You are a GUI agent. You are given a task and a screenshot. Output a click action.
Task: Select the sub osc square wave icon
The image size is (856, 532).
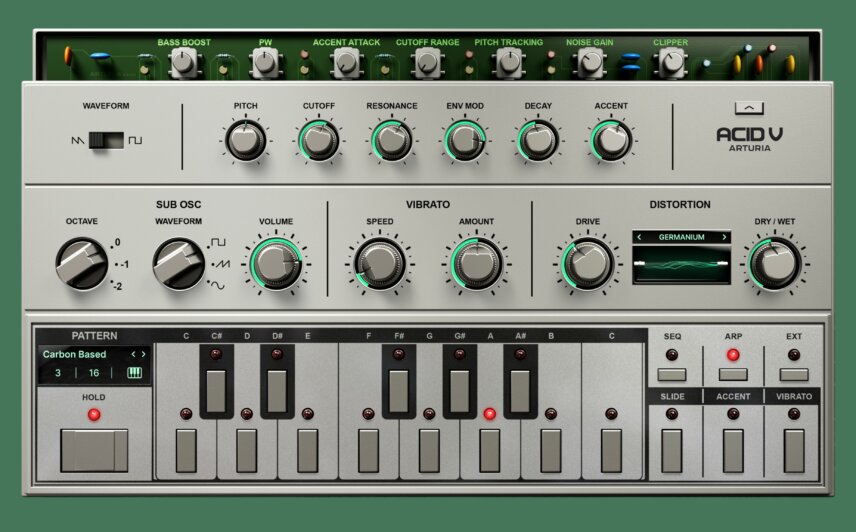coord(218,242)
